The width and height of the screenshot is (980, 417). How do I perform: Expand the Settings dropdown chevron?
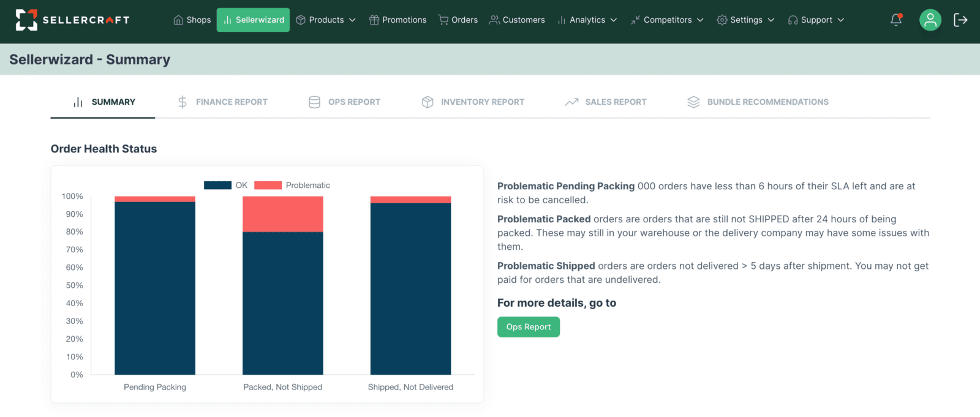pos(771,20)
